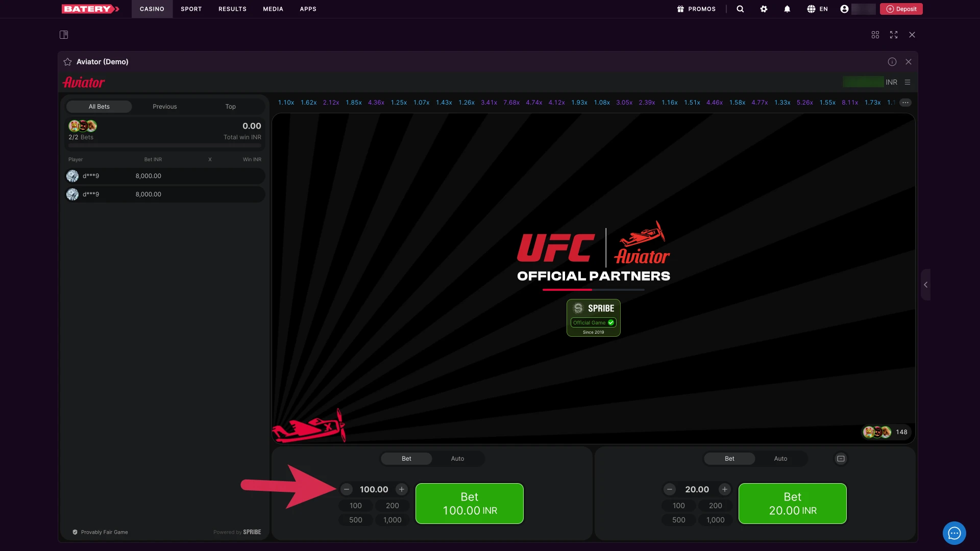Open Aviator hamburger menu
The width and height of the screenshot is (980, 551).
point(908,82)
